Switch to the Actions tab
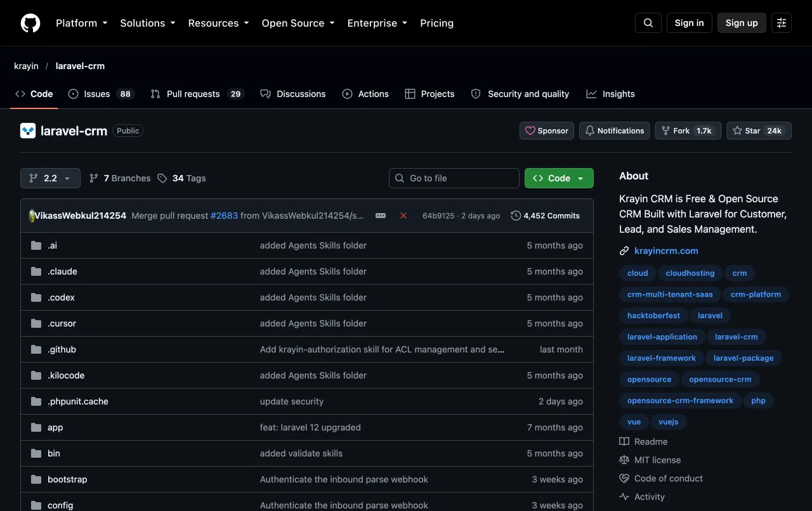This screenshot has width=812, height=511. pyautogui.click(x=365, y=94)
